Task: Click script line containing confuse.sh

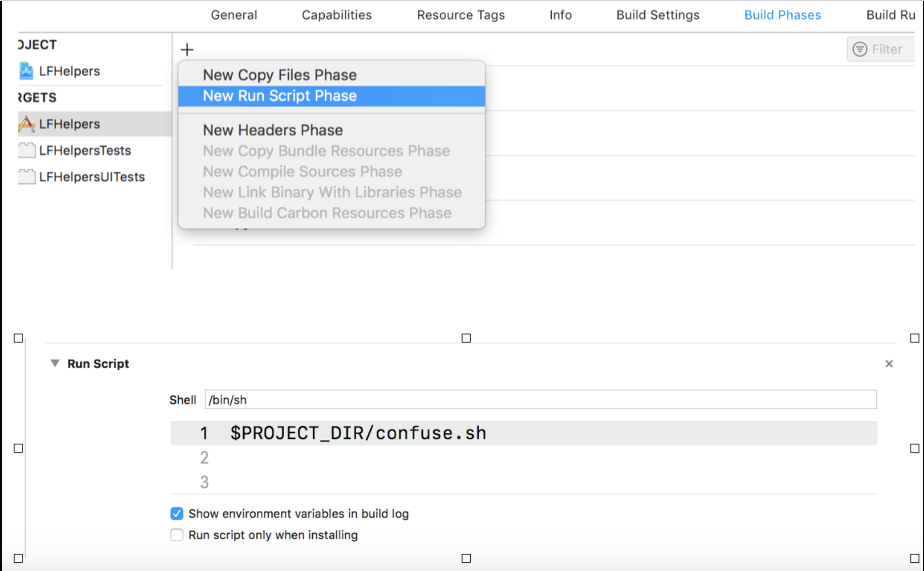Action: 358,433
